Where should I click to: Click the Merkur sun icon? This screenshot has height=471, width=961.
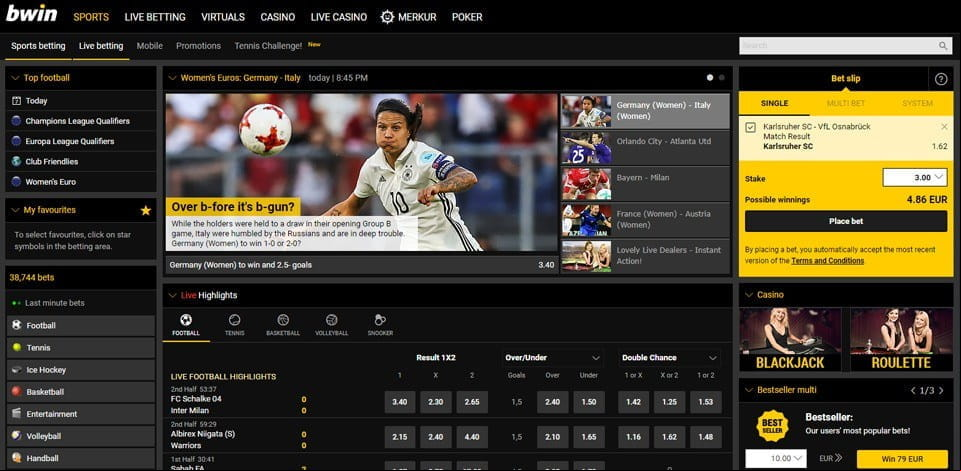click(x=387, y=17)
